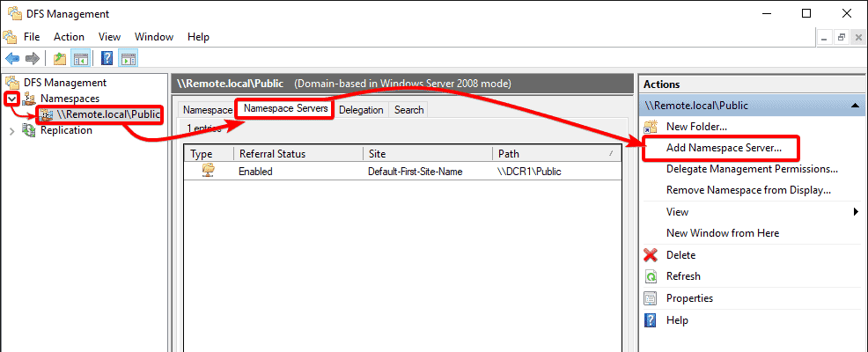Viewport: 868px width, 352px height.
Task: Toggle the Show/Hide Action Pane icon
Action: [129, 58]
